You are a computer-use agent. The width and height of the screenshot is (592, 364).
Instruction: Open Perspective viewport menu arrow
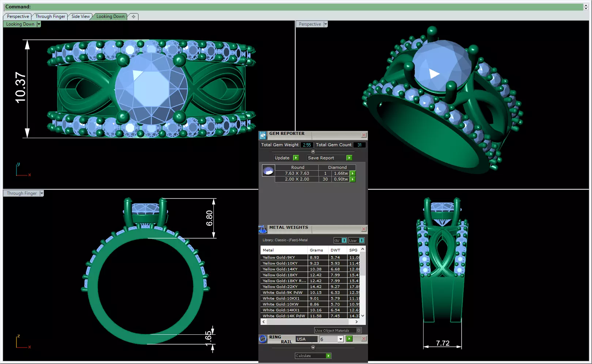pos(326,24)
